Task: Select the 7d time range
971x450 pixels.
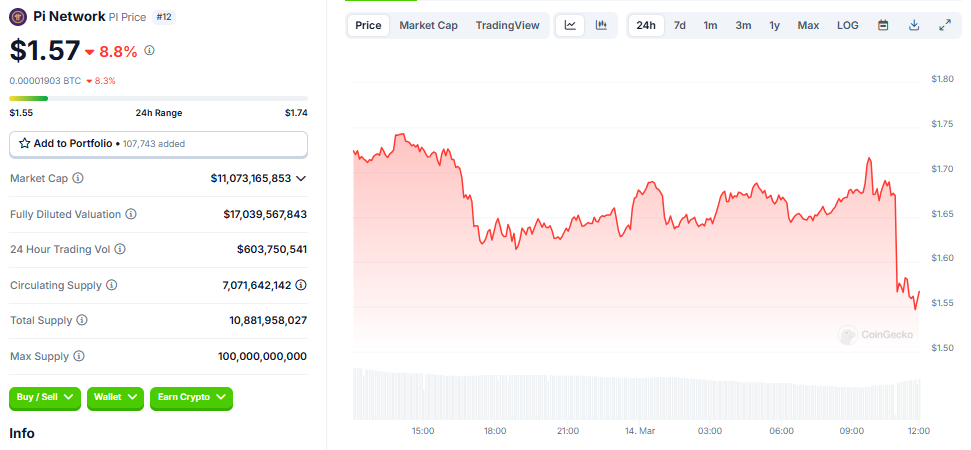Action: (x=680, y=25)
